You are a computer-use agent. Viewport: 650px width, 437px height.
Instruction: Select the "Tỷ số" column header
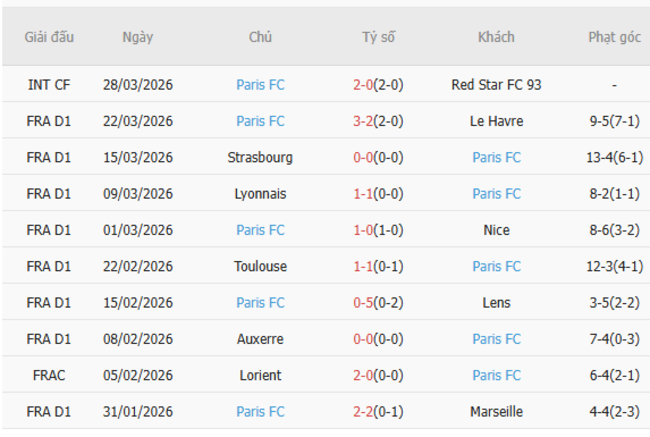point(378,37)
